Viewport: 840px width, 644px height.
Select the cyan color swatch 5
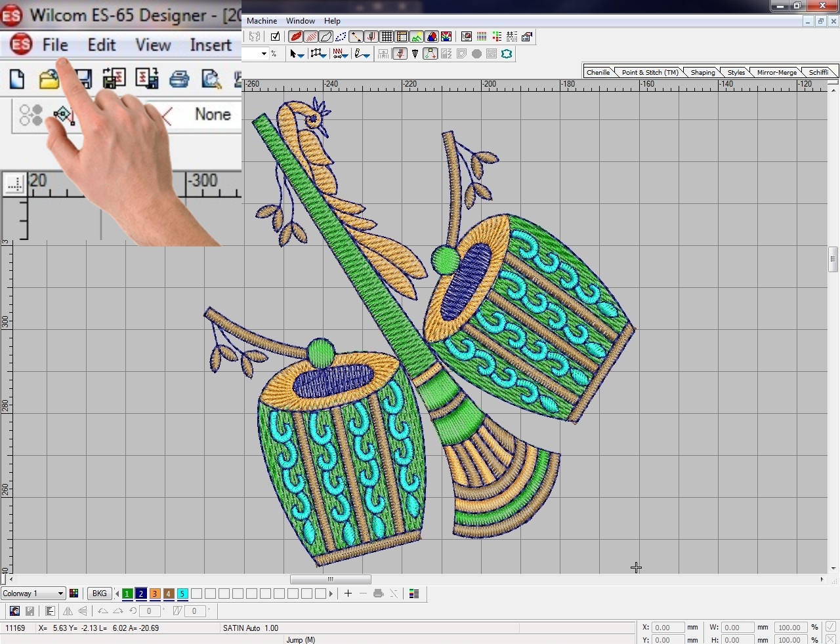click(x=182, y=594)
